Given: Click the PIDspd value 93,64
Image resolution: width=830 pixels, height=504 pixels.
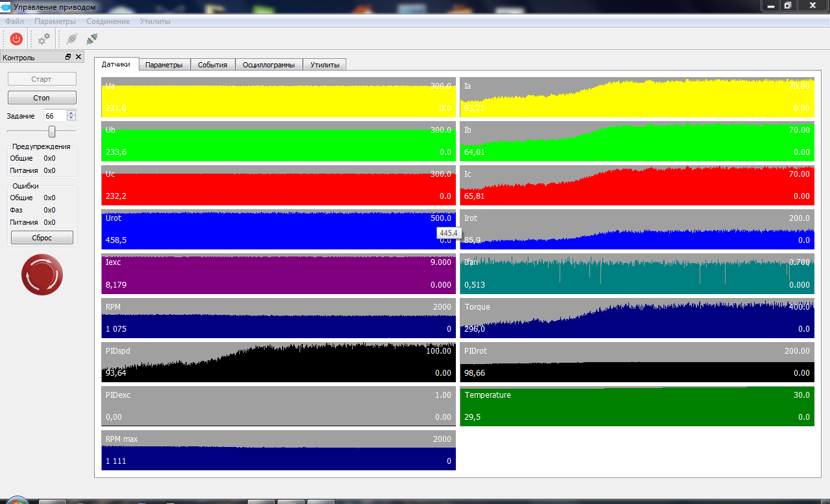Looking at the screenshot, I should point(115,372).
